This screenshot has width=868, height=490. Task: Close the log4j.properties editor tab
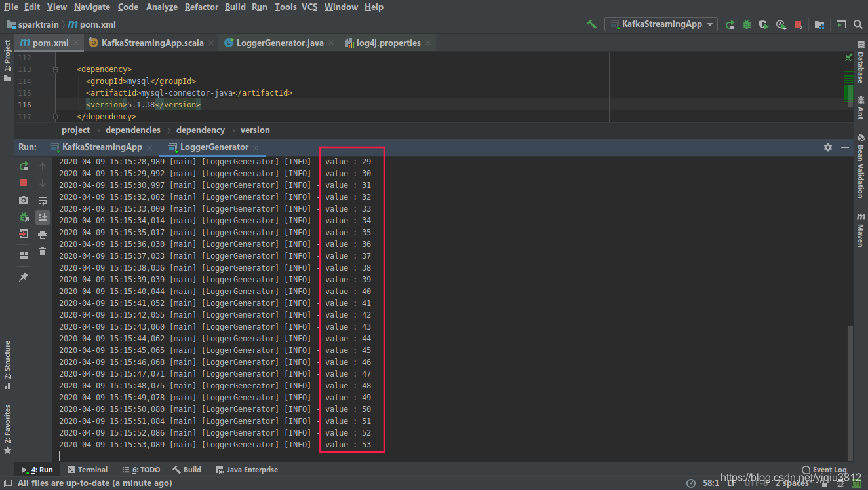point(428,43)
